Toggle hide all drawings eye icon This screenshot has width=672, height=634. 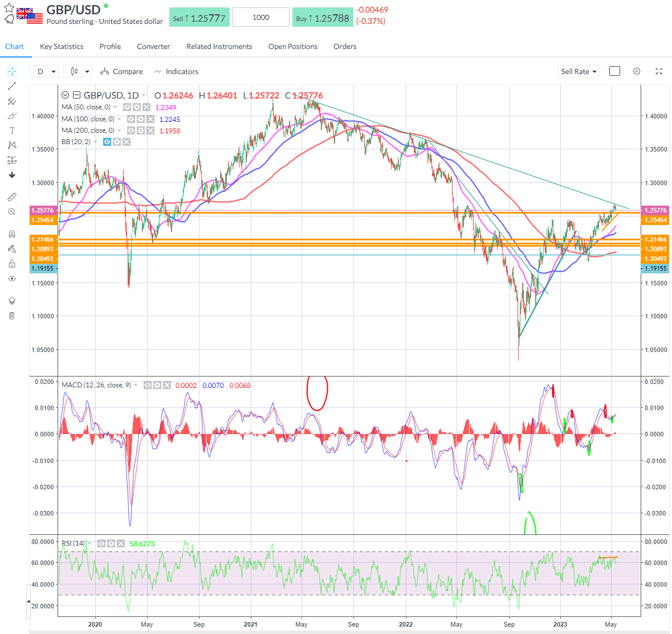pyautogui.click(x=12, y=279)
